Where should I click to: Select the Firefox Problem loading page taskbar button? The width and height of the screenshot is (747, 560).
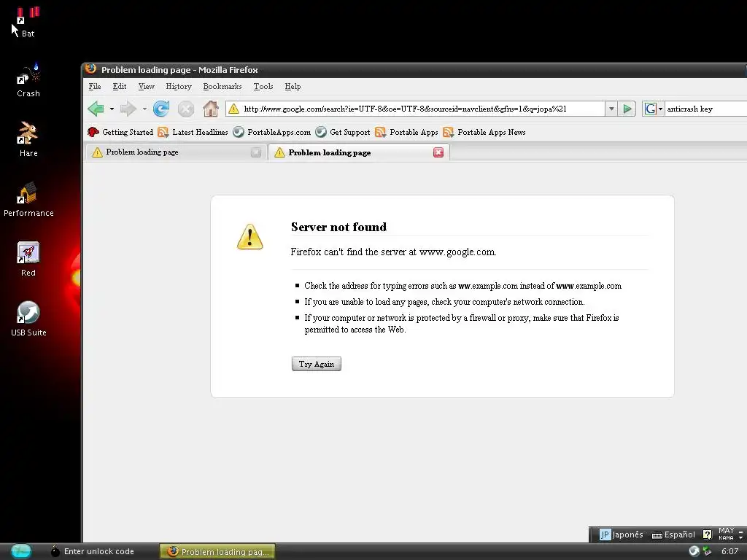point(217,551)
